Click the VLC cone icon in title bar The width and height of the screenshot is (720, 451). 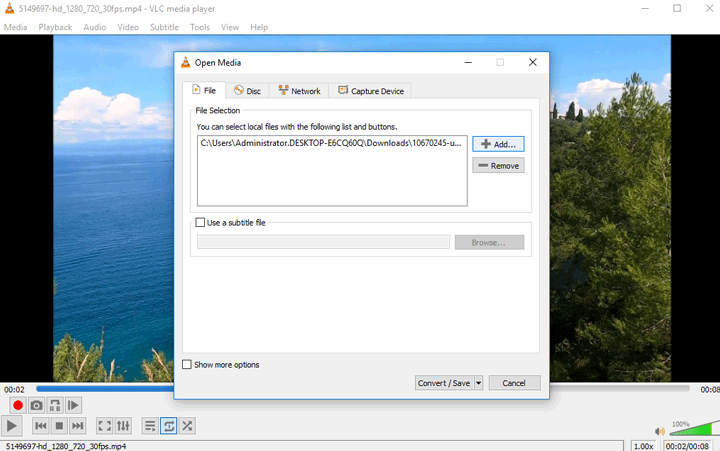pyautogui.click(x=9, y=8)
